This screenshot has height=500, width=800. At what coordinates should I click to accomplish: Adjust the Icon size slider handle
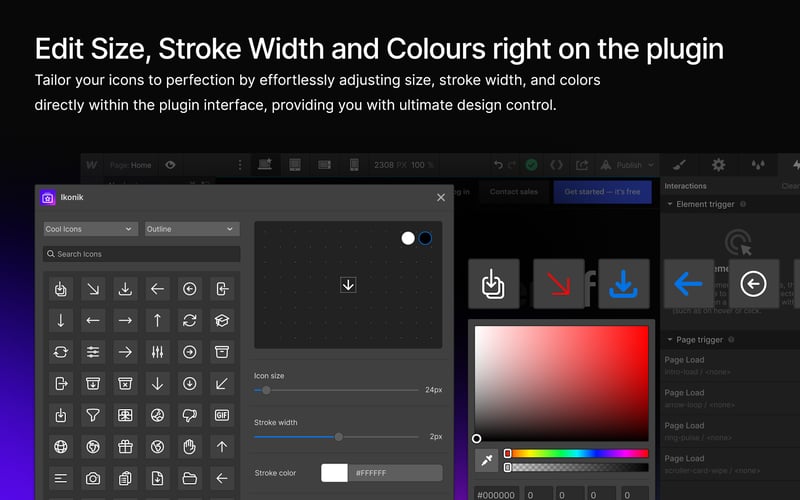266,390
